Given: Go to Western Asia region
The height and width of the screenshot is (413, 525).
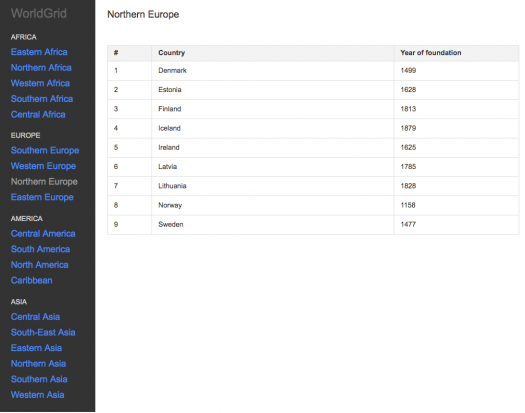Looking at the screenshot, I should (x=37, y=395).
